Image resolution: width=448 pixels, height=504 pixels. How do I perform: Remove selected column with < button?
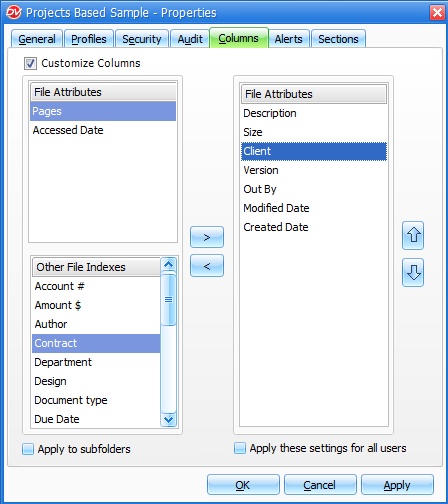tap(207, 266)
